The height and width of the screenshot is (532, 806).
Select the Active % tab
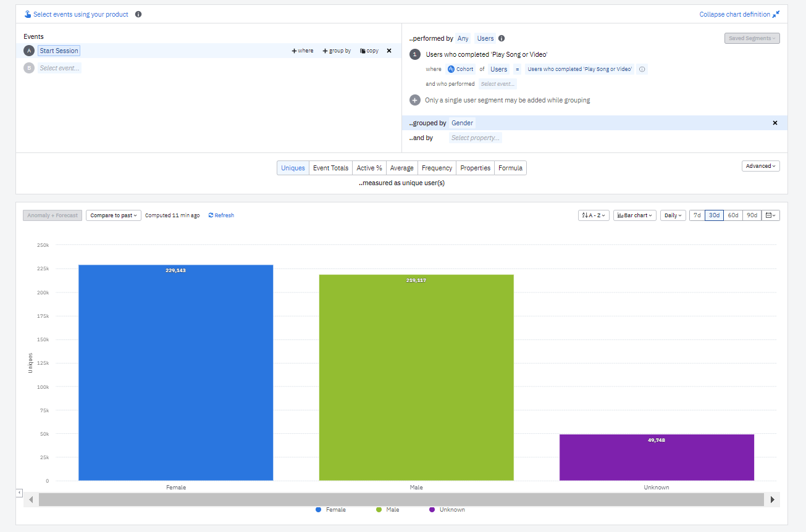(x=369, y=168)
